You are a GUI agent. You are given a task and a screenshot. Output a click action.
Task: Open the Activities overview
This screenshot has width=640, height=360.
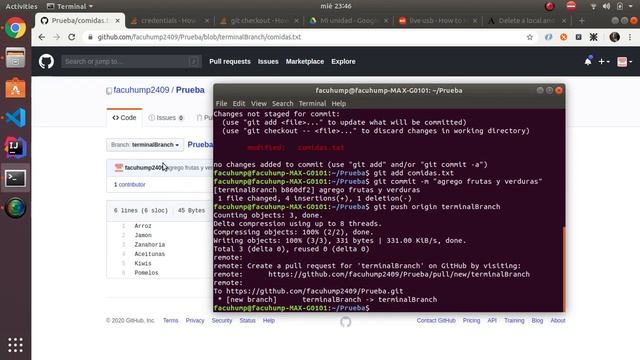point(21,6)
